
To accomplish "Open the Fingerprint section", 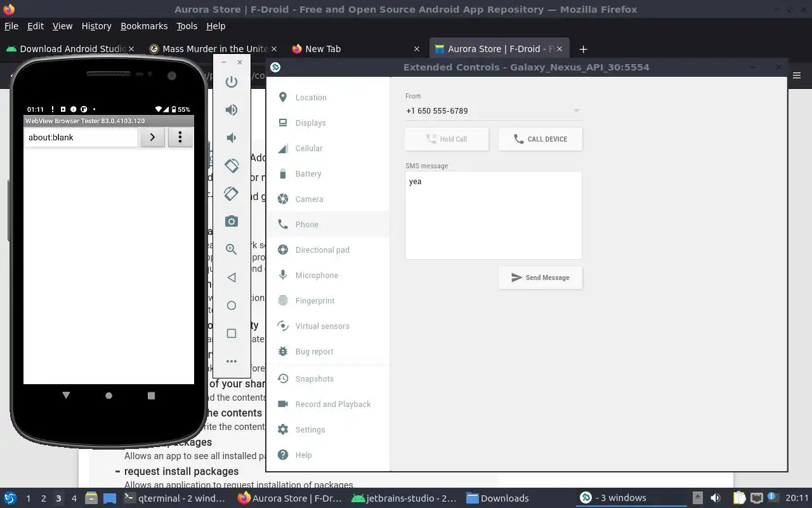I will (327, 300).
